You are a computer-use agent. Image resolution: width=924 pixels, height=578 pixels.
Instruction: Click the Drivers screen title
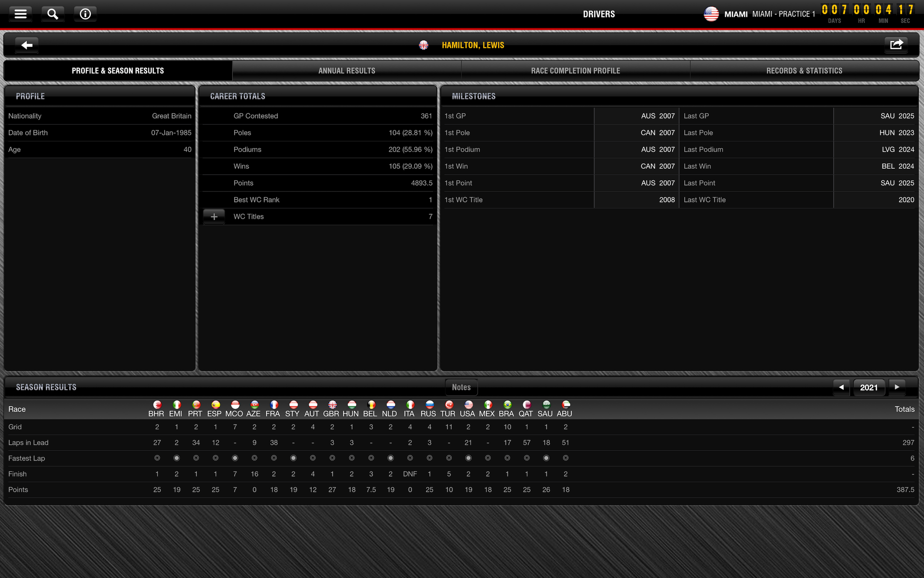pos(599,14)
